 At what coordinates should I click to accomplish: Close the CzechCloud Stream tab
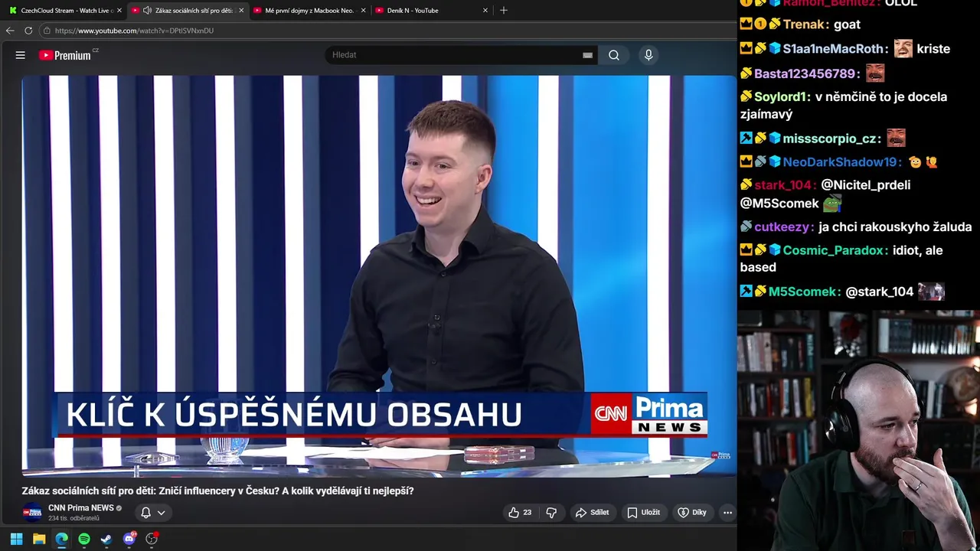119,11
